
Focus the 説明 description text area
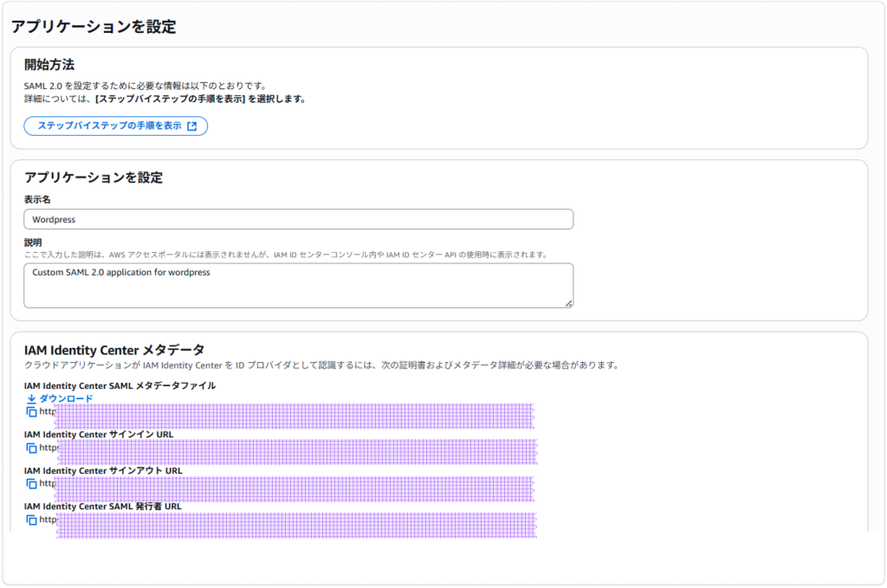click(298, 285)
